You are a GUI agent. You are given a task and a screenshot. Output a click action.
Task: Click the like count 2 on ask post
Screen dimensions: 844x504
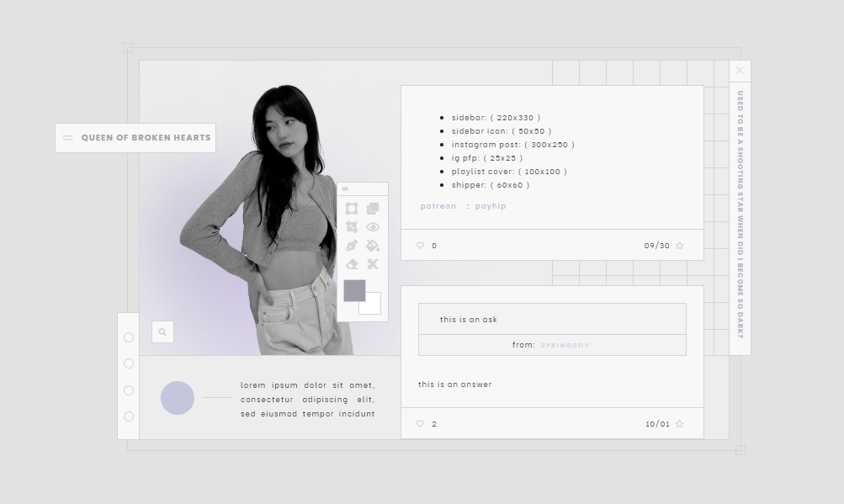point(434,424)
